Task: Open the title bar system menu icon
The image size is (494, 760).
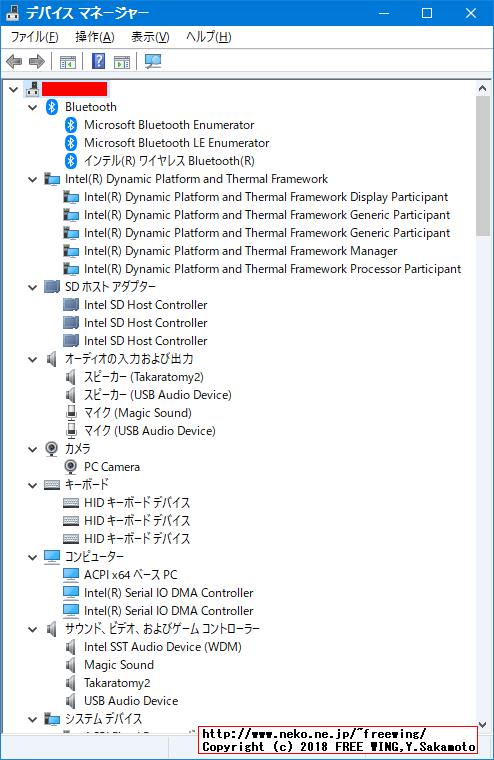Action: point(13,13)
